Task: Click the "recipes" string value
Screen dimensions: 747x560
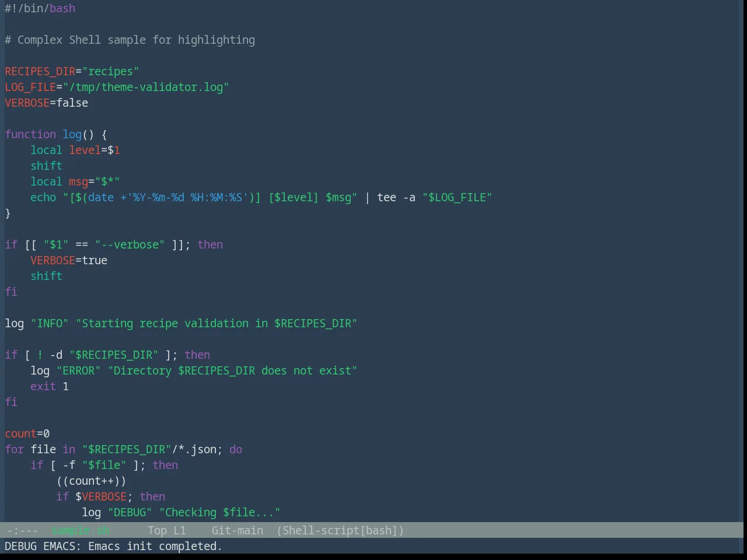Action: 111,71
